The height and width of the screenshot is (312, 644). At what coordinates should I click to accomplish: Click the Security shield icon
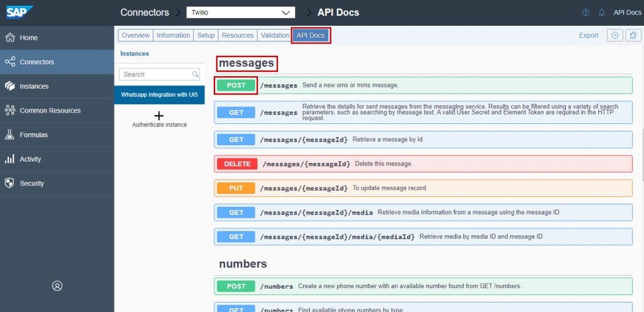click(10, 184)
